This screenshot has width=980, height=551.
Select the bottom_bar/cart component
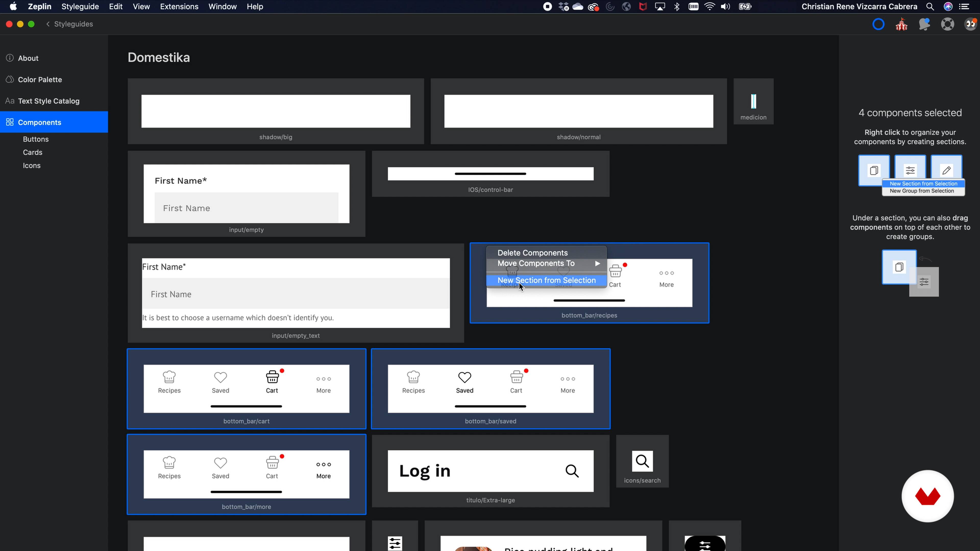pos(247,389)
